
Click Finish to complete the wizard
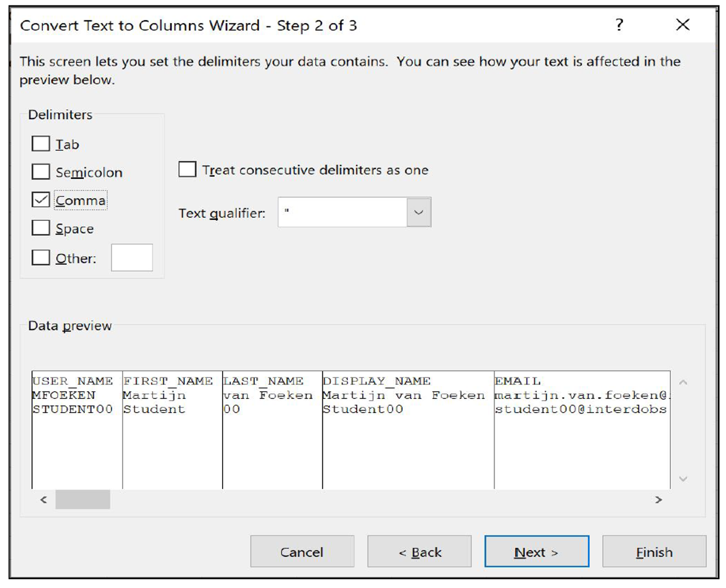[654, 551]
